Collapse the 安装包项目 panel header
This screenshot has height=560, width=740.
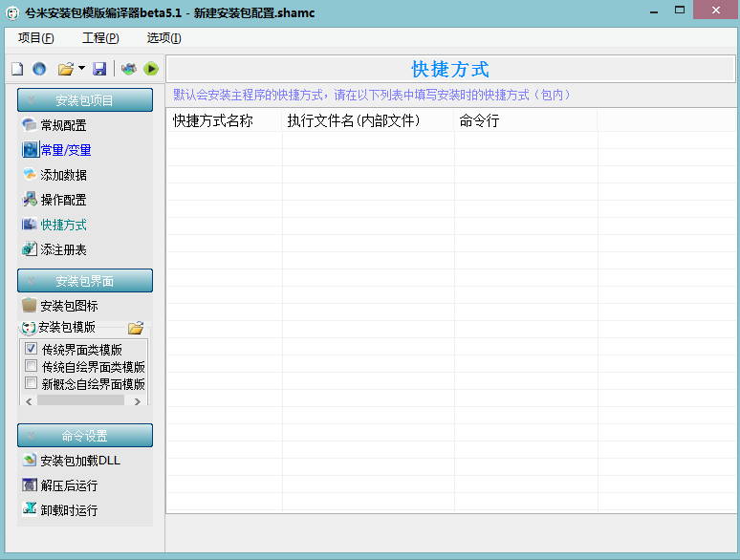(x=84, y=100)
